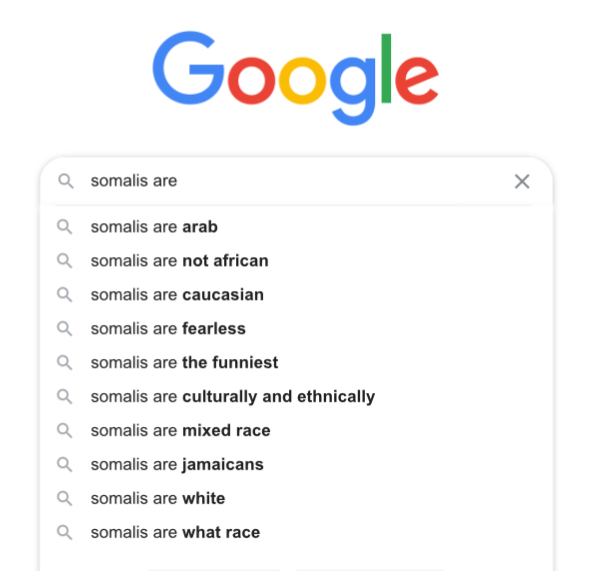Choose suggestion 'somalis are caucasian'
Image resolution: width=592 pixels, height=571 pixels.
296,295
